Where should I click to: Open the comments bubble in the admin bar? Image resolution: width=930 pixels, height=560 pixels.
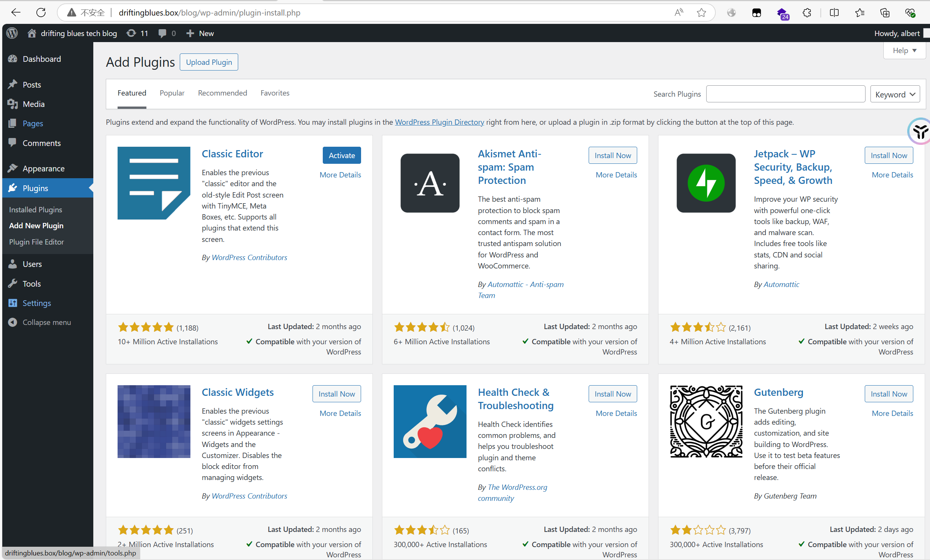(x=167, y=33)
